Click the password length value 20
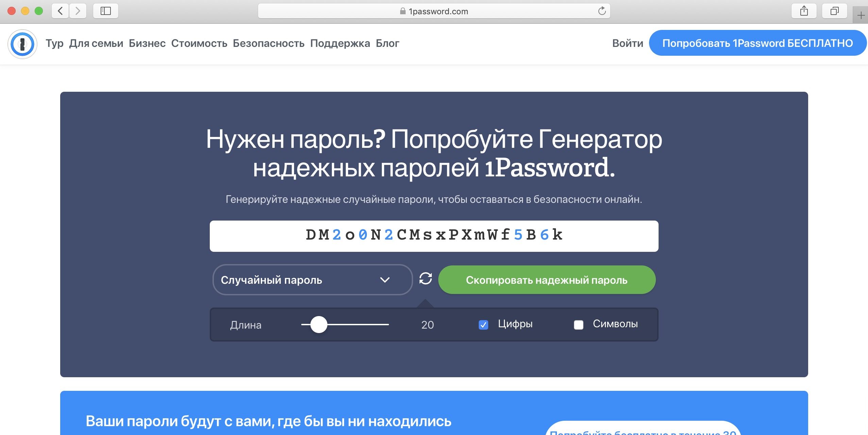This screenshot has width=868, height=435. pos(427,325)
